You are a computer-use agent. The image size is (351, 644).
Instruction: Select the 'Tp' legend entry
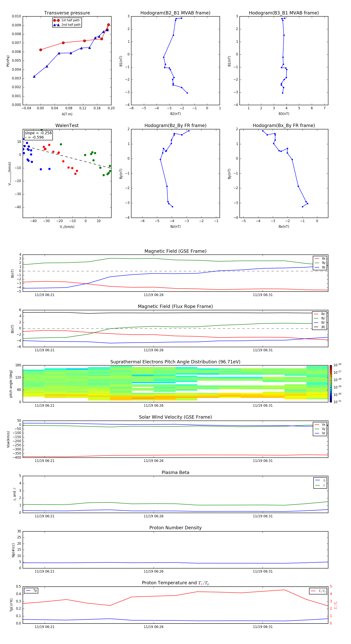tap(31, 591)
